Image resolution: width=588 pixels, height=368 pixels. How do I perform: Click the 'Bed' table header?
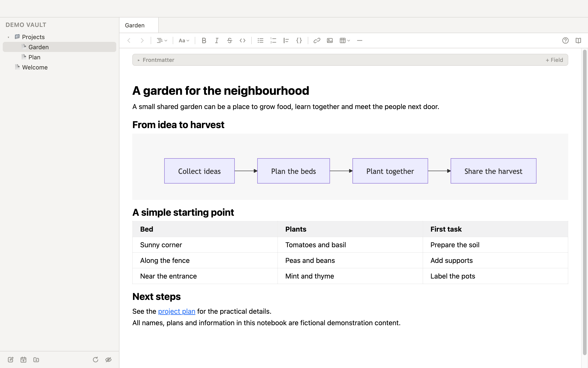click(x=205, y=229)
